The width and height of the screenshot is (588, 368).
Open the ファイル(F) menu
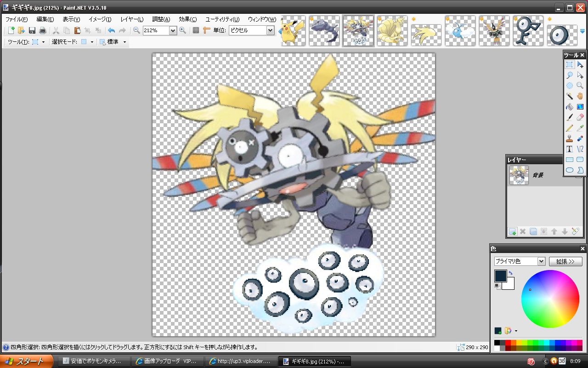(x=17, y=19)
